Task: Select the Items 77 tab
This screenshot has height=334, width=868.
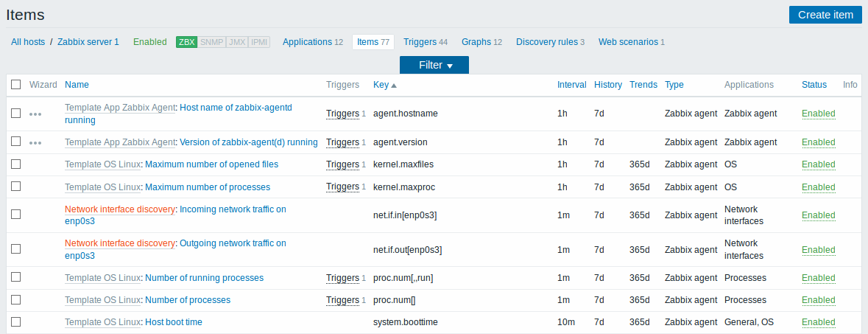Action: [x=373, y=41]
